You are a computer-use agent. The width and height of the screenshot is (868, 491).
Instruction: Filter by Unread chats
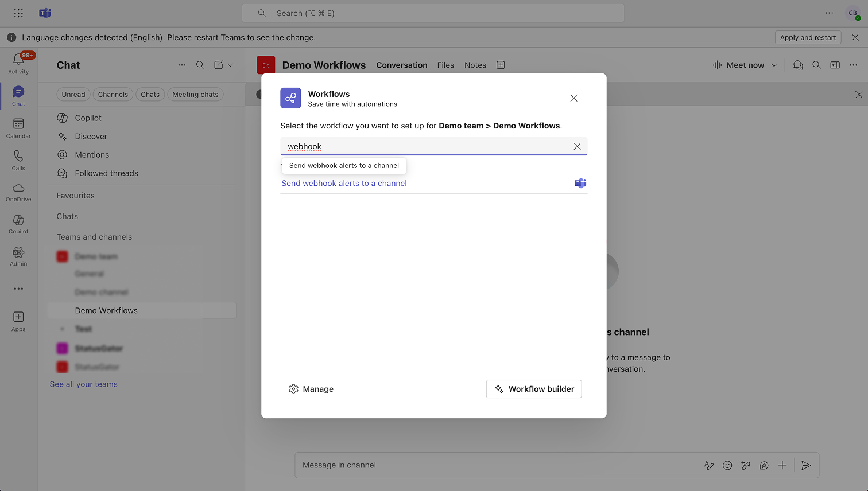point(73,95)
